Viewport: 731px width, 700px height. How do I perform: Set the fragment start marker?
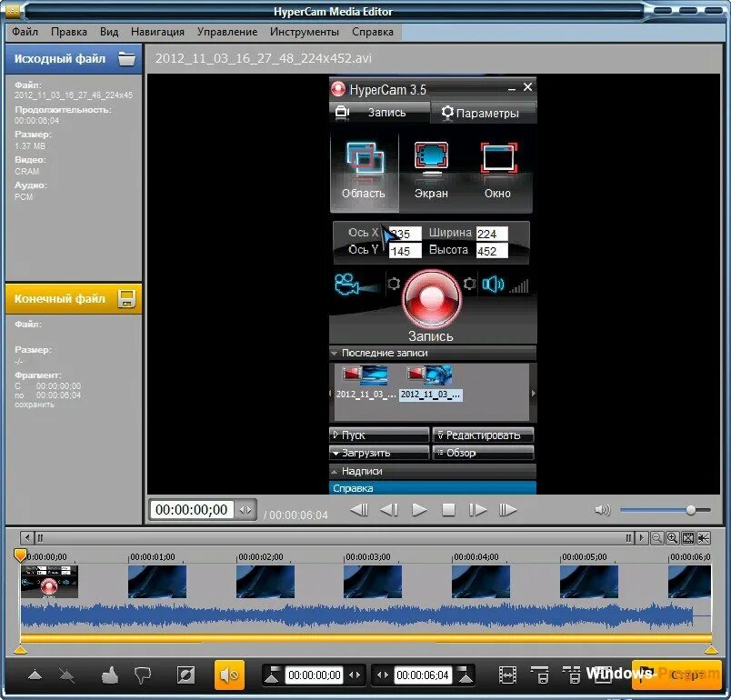(x=272, y=675)
